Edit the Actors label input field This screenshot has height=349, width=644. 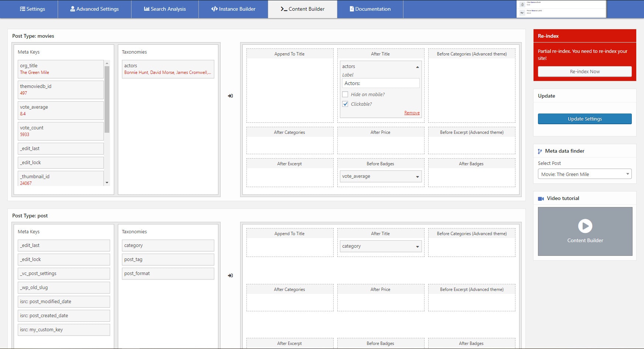(381, 83)
